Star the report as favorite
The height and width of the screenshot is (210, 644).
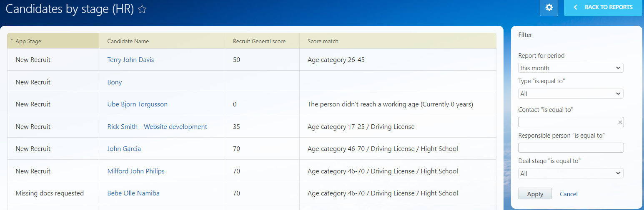coord(142,10)
